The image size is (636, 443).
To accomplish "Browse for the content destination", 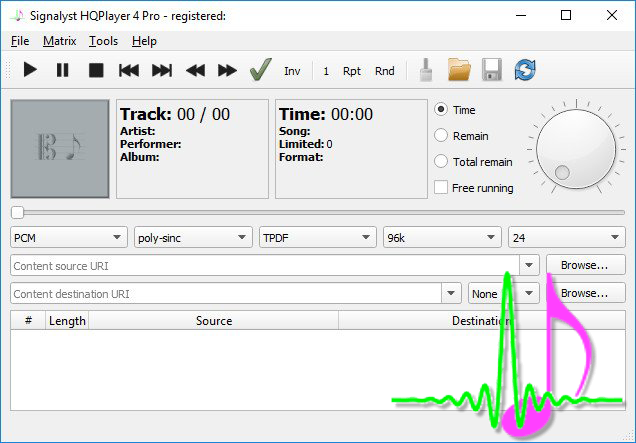I will [586, 293].
